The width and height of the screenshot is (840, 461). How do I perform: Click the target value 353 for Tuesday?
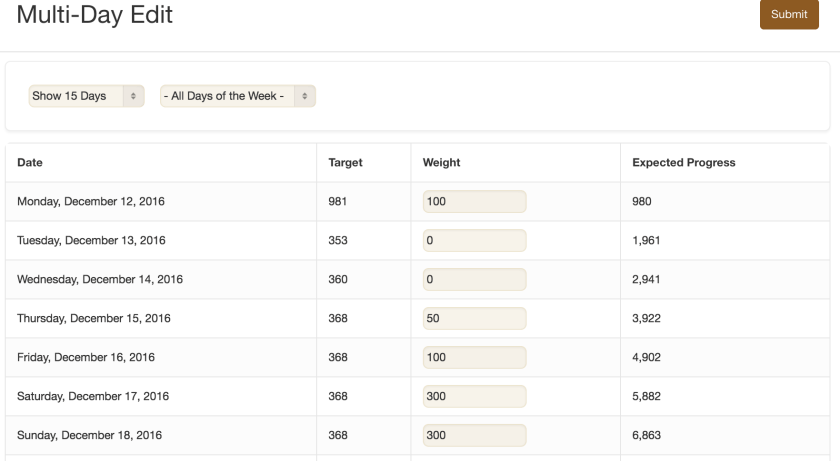click(x=338, y=241)
